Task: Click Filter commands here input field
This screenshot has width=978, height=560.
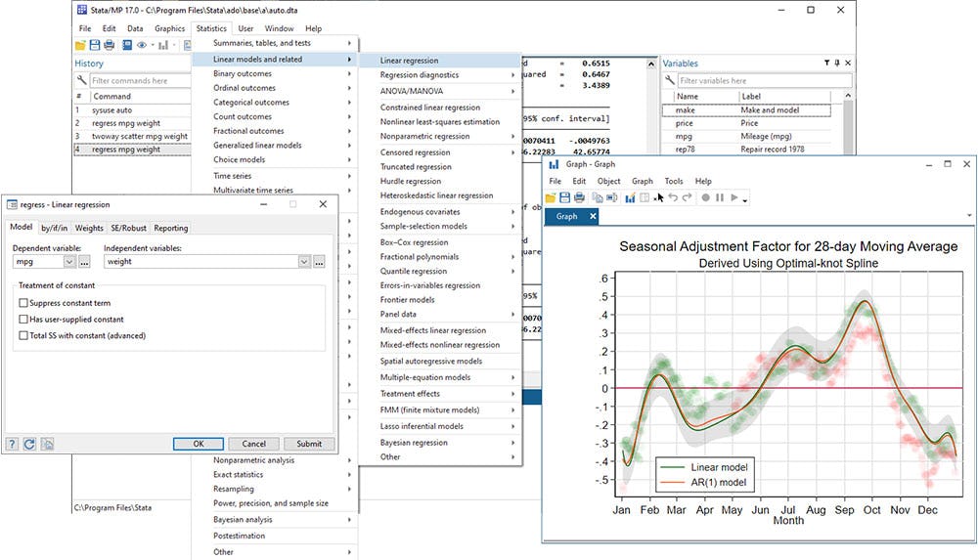Action: point(140,80)
